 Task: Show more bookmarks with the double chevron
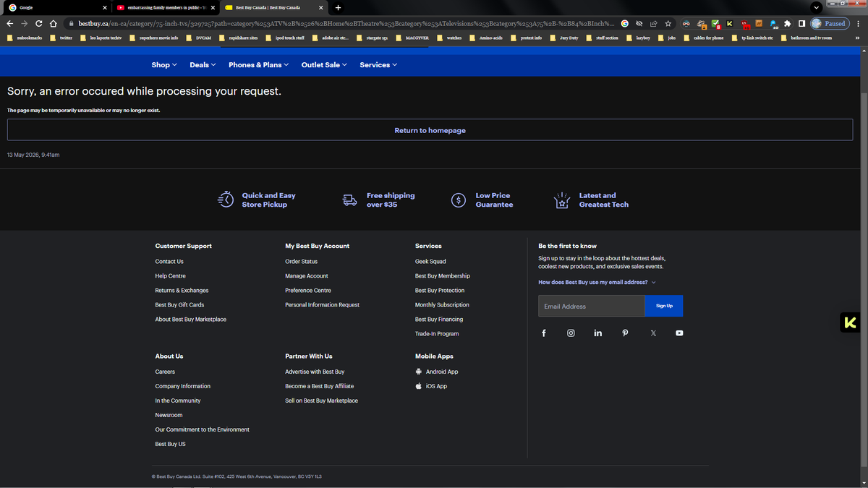(857, 38)
